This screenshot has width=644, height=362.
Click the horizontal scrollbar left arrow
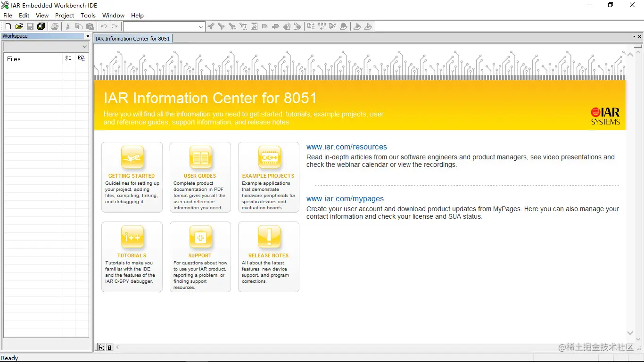pos(117,347)
